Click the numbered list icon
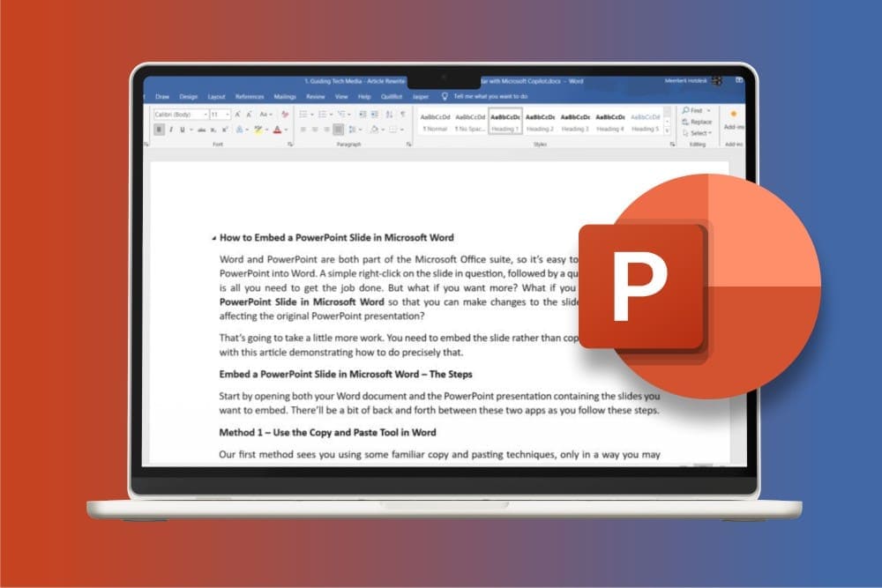The width and height of the screenshot is (882, 588). pyautogui.click(x=323, y=115)
